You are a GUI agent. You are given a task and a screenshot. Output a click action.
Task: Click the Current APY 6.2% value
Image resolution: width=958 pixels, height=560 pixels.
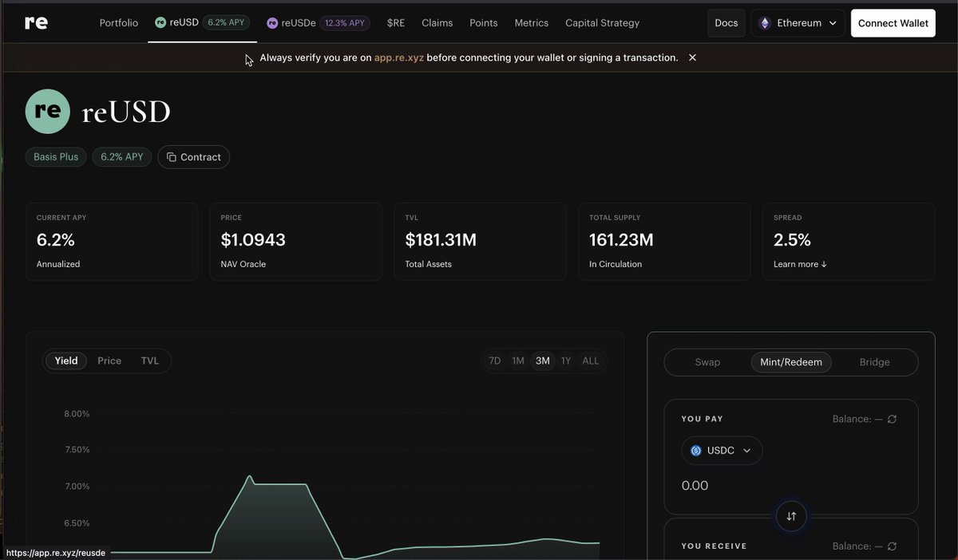pyautogui.click(x=56, y=239)
